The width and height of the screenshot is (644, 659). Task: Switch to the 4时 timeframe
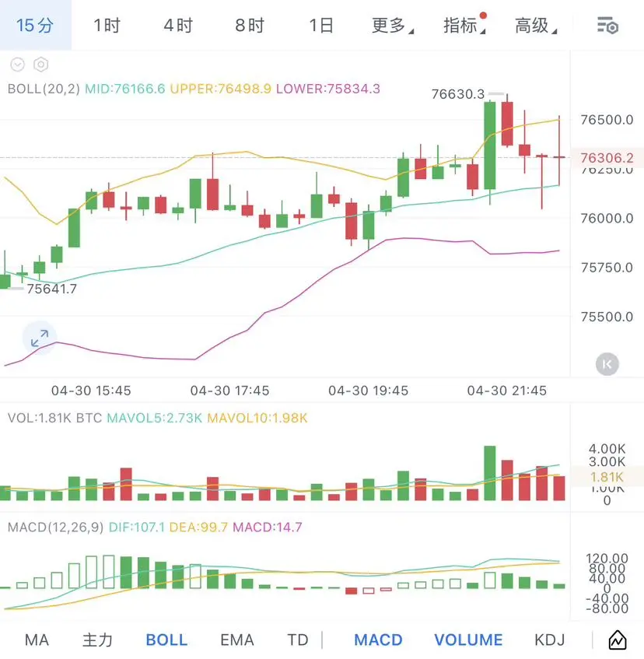178,25
